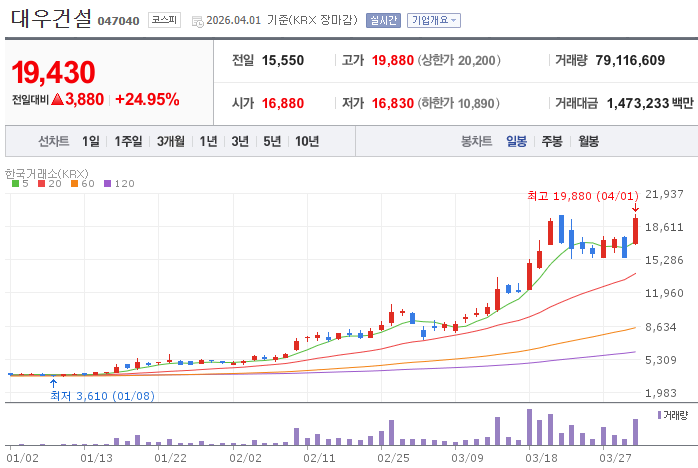This screenshot has width=698, height=468.
Task: Click the high price 19,880 in the quote table
Action: pyautogui.click(x=393, y=60)
